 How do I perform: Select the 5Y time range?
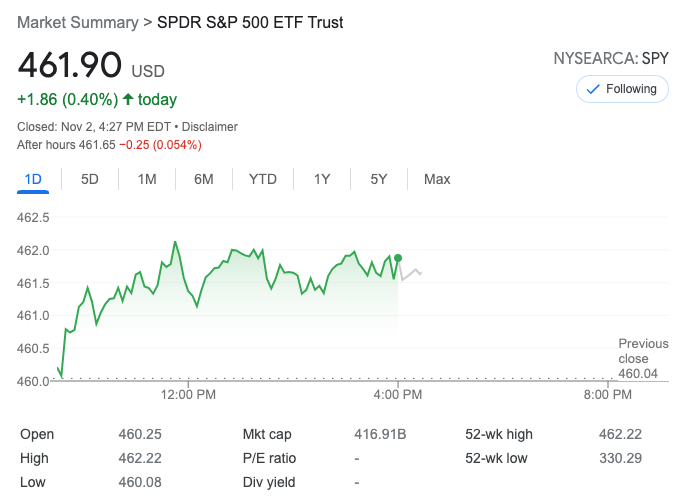[x=379, y=179]
